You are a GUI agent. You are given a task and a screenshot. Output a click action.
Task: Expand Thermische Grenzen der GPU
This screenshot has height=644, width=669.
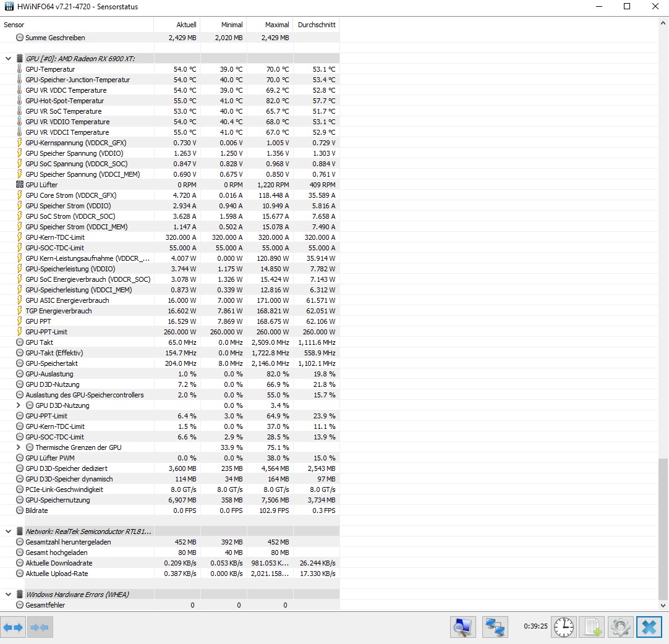[x=19, y=447]
